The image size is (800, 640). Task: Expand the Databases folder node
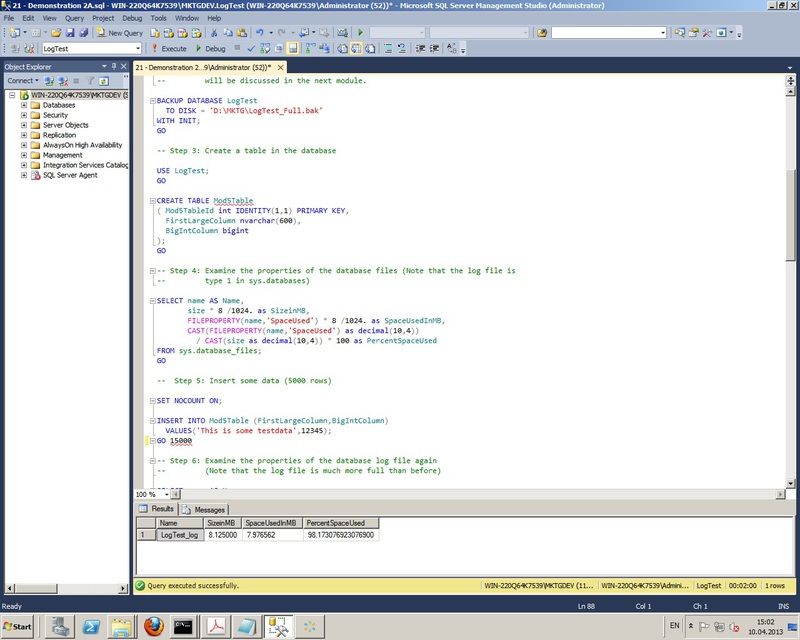pyautogui.click(x=23, y=105)
